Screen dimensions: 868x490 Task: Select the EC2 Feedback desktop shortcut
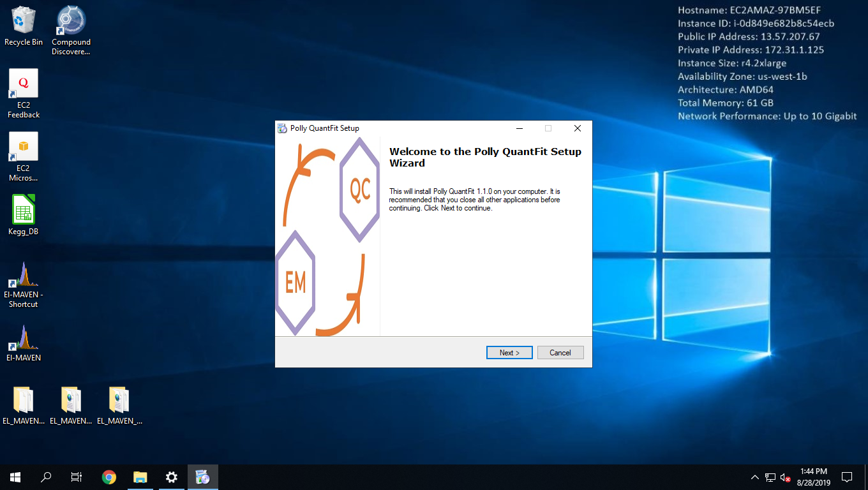(24, 94)
